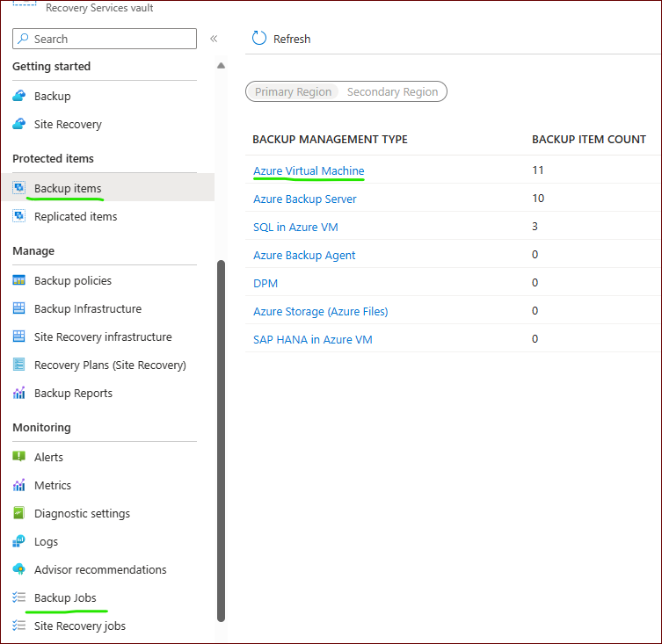Click count 10 for Azure Backup Server
This screenshot has width=662, height=644.
coord(538,199)
